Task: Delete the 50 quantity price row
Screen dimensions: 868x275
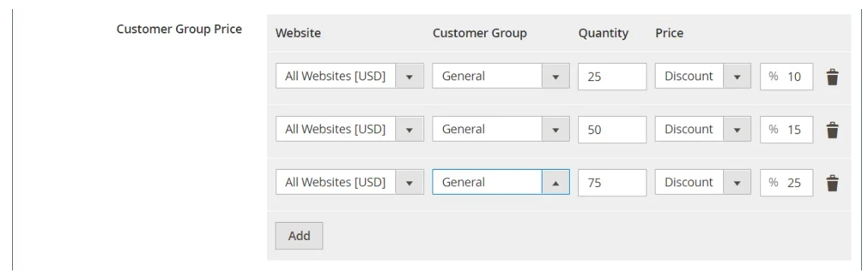Action: coord(832,130)
